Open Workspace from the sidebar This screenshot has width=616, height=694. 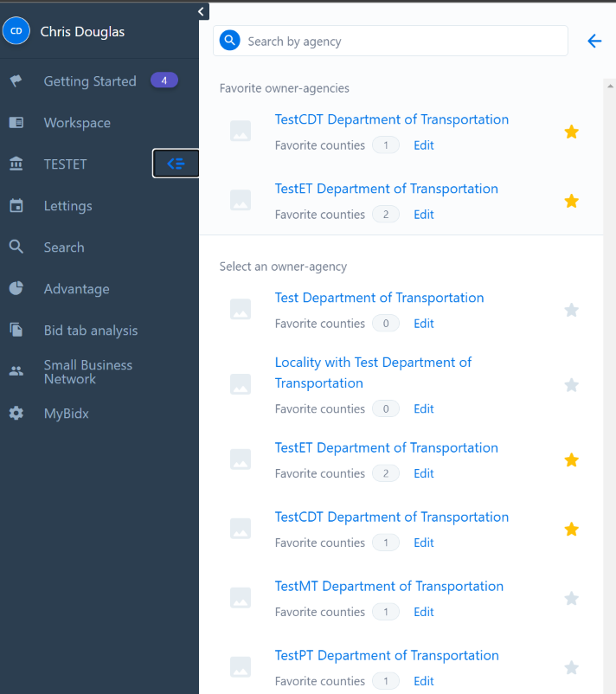tap(77, 123)
